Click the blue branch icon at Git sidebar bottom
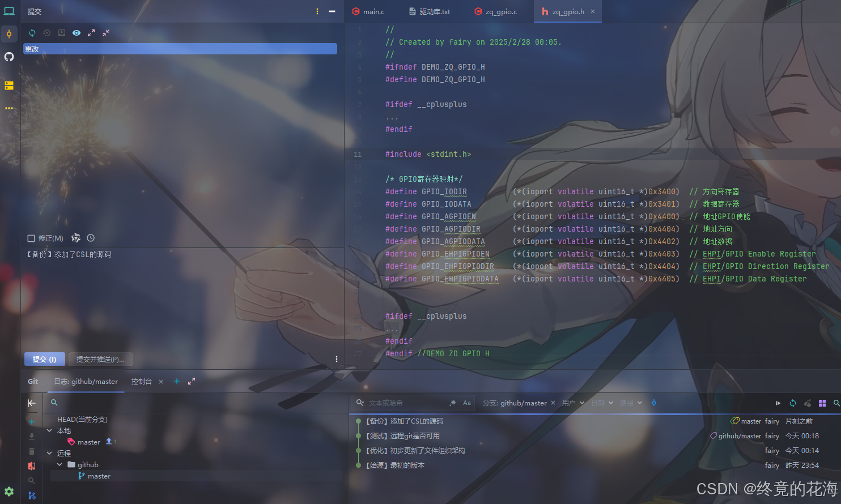Viewport: 841px width, 504px height. click(x=32, y=496)
